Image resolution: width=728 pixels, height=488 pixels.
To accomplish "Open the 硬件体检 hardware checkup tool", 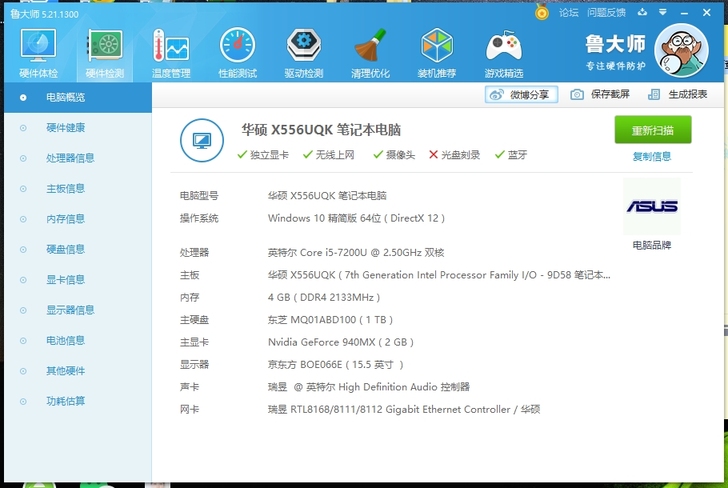I will coord(39,52).
